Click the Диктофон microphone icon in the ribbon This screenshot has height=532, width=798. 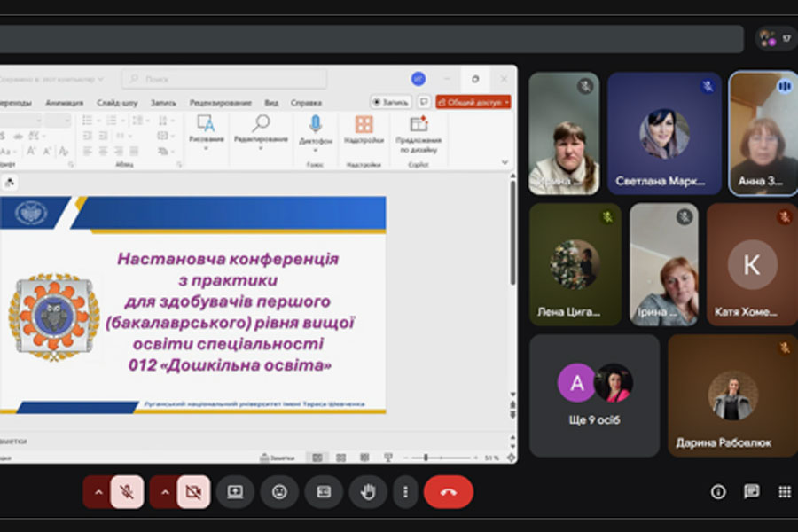315,125
